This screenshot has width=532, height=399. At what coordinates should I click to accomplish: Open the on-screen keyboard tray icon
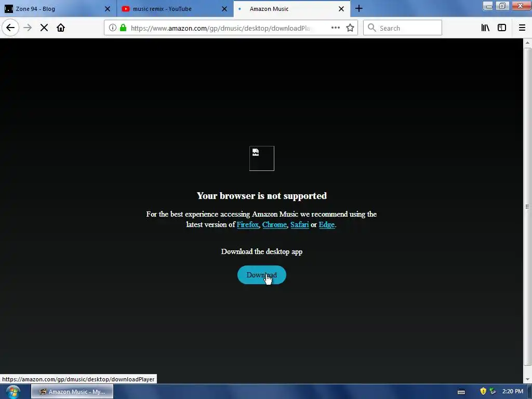point(461,392)
